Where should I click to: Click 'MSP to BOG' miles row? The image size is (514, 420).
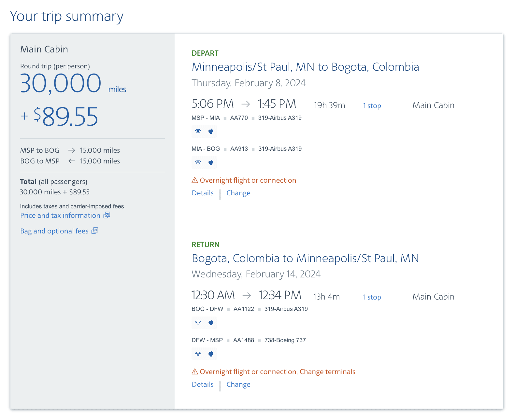click(70, 150)
